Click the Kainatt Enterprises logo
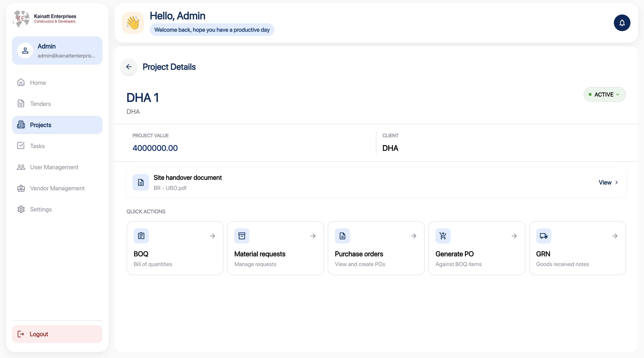644x358 pixels. point(44,18)
